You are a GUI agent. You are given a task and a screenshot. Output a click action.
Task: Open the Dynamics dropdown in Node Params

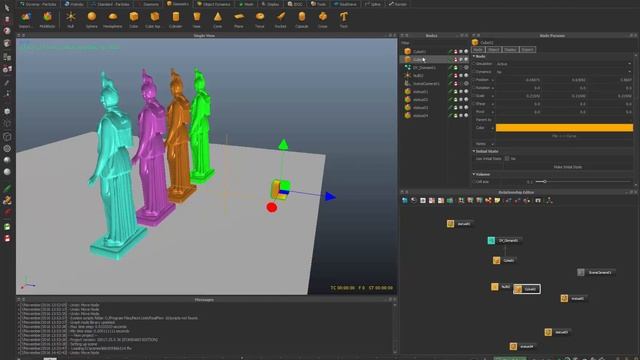[x=564, y=72]
